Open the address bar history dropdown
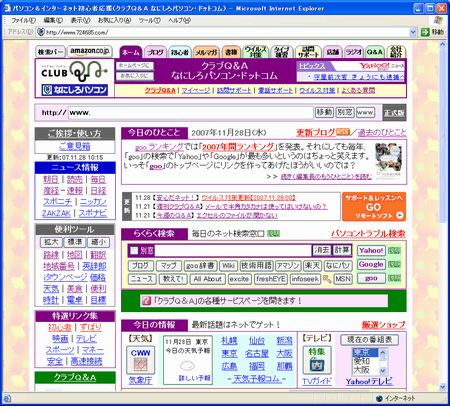450x406 pixels. [413, 32]
